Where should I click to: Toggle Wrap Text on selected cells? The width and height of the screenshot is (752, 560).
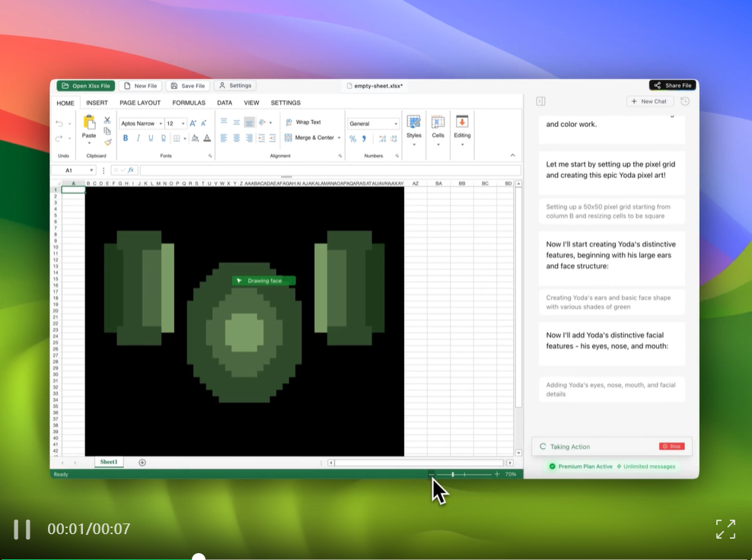pyautogui.click(x=303, y=123)
